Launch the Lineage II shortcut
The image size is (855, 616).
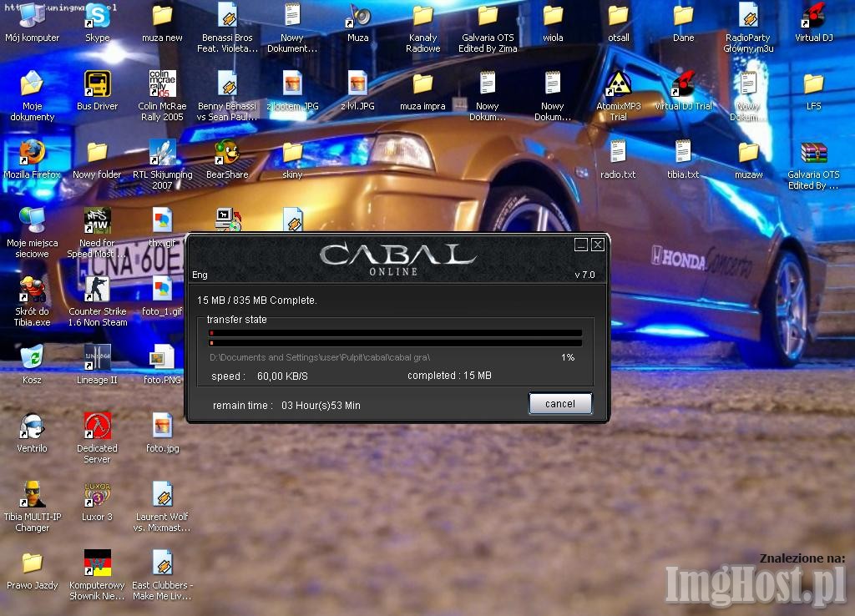coord(98,357)
